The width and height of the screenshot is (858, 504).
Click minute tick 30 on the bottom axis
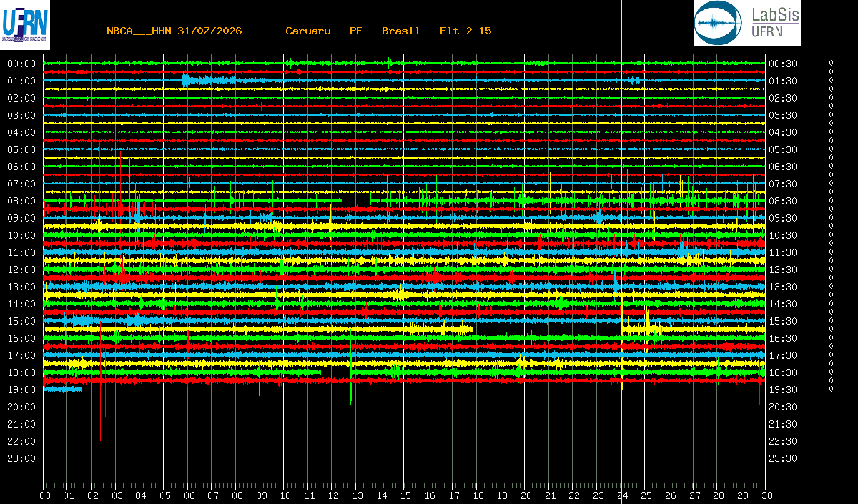tap(766, 495)
